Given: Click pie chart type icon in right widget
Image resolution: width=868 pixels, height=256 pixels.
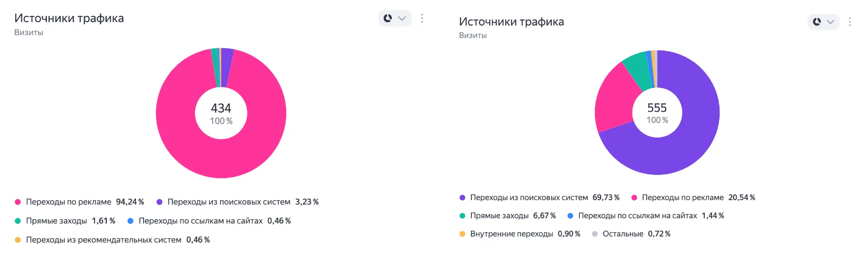Looking at the screenshot, I should pyautogui.click(x=817, y=22).
